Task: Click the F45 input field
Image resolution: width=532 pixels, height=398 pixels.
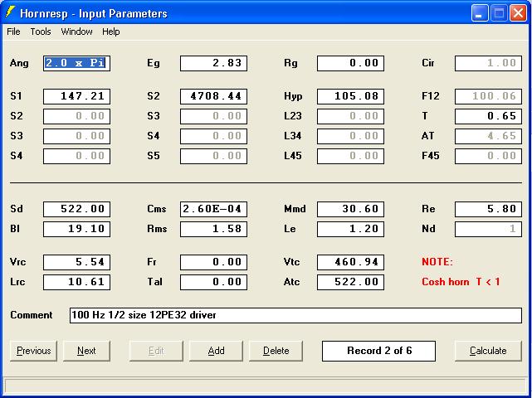Action: click(488, 156)
